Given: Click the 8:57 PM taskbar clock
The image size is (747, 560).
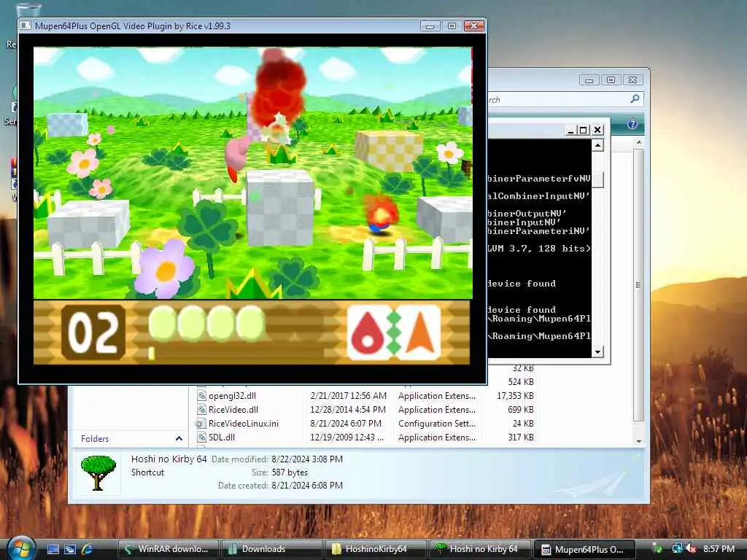Looking at the screenshot, I should [719, 548].
